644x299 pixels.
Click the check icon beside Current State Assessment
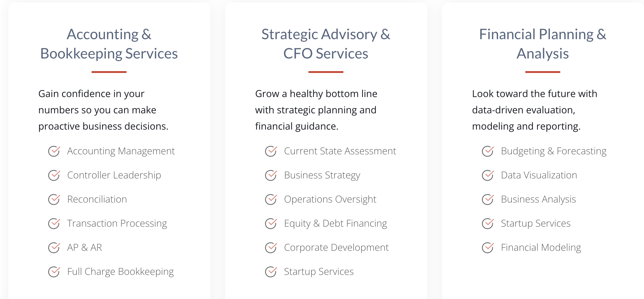271,151
